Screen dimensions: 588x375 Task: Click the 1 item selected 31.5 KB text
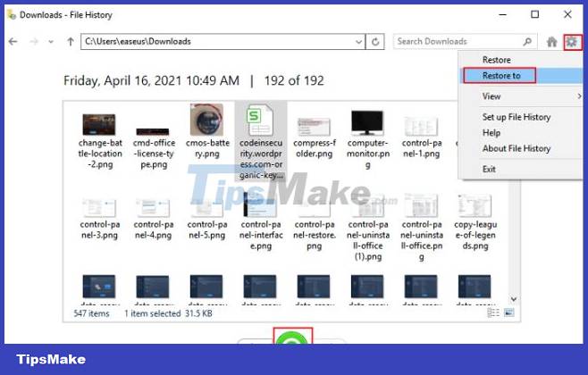click(x=168, y=313)
